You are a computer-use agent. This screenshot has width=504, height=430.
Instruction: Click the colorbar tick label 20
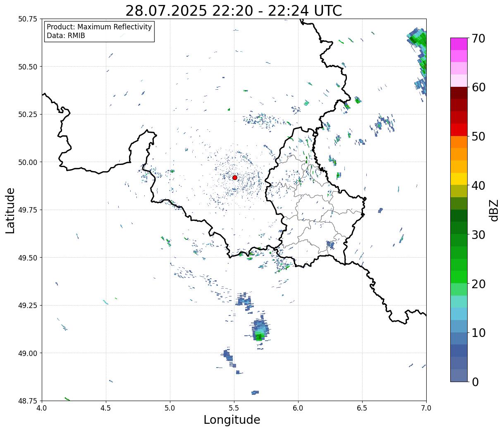pyautogui.click(x=478, y=284)
